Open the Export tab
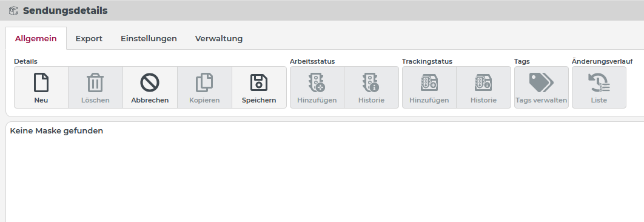This screenshot has width=644, height=222. (x=89, y=39)
